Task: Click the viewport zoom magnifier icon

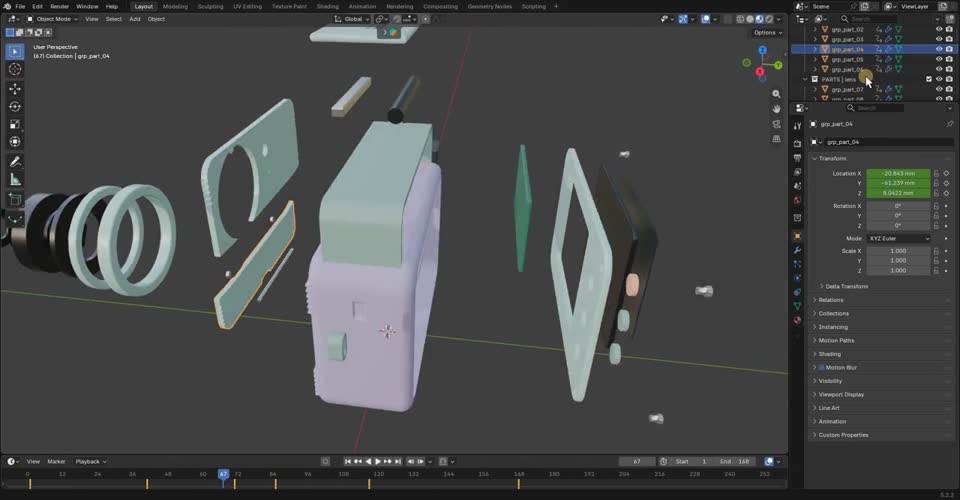Action: 776,94
